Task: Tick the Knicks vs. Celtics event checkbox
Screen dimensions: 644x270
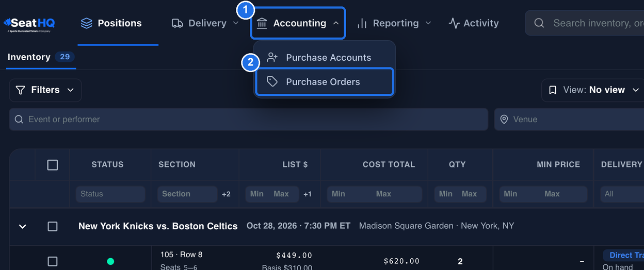Action: [x=53, y=226]
